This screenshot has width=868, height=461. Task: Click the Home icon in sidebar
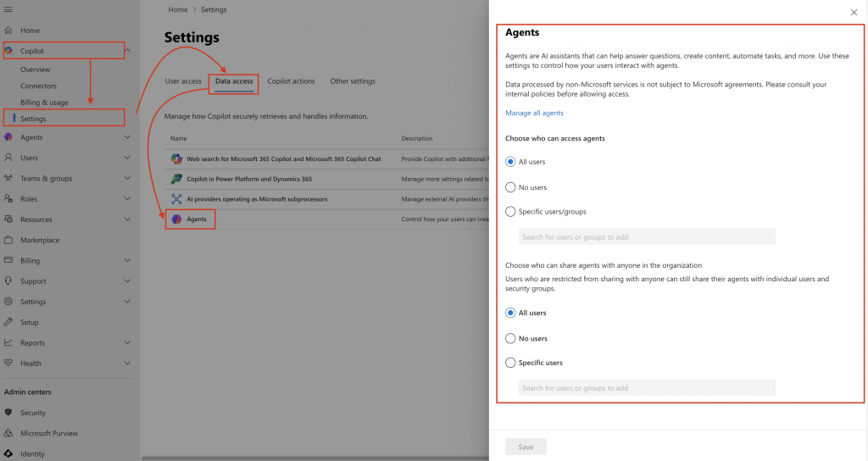[8, 31]
